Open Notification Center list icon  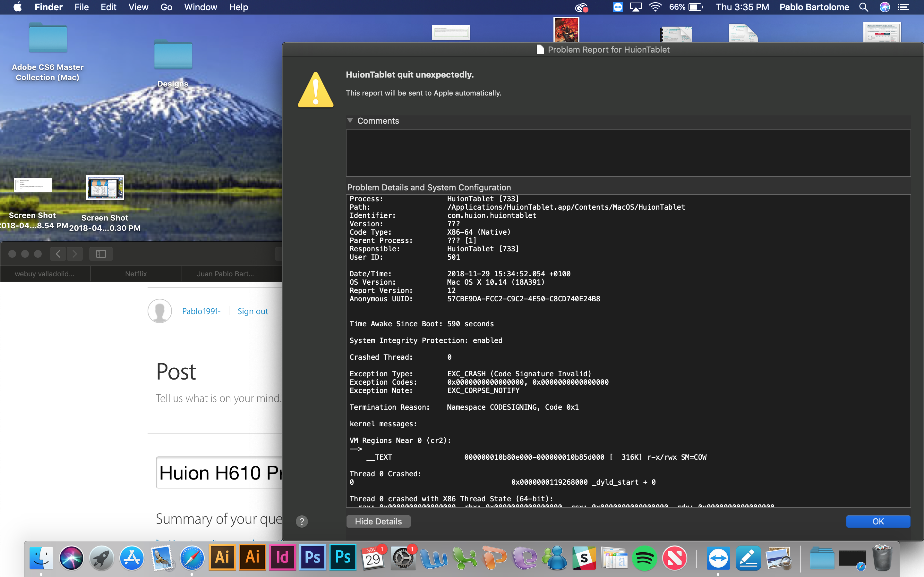click(903, 7)
